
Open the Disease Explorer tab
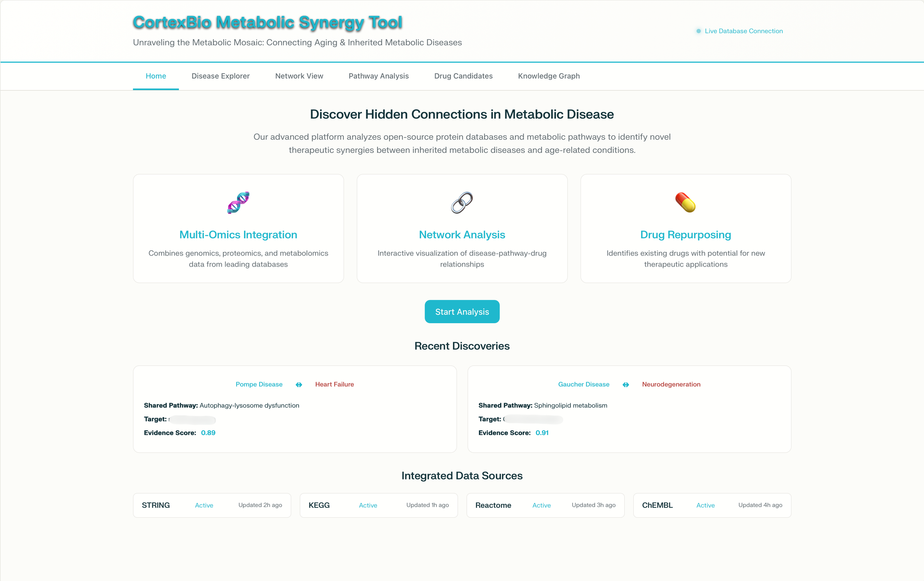pyautogui.click(x=220, y=76)
